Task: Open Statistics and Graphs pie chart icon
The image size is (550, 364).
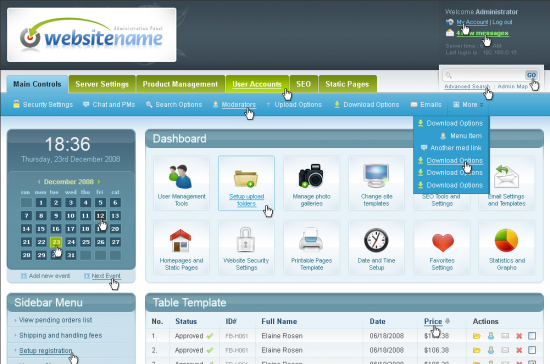Action: coord(506,240)
